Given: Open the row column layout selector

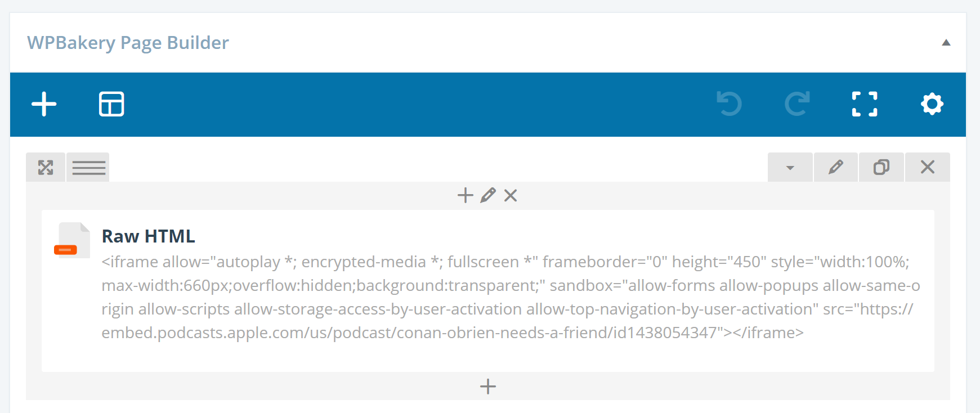Looking at the screenshot, I should pos(88,167).
